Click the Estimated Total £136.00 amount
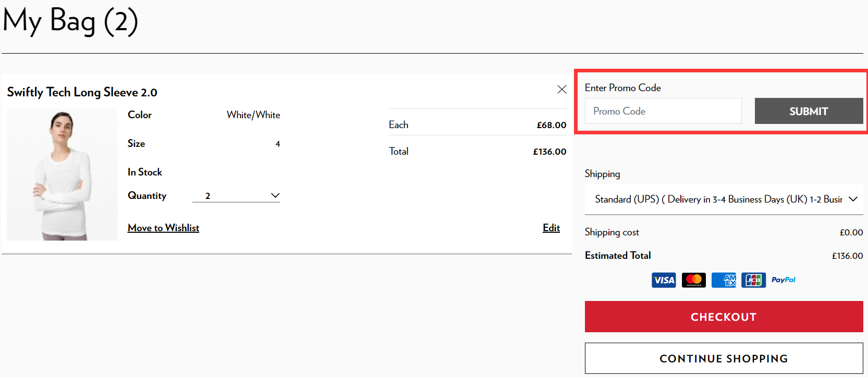This screenshot has height=377, width=868. tap(847, 256)
